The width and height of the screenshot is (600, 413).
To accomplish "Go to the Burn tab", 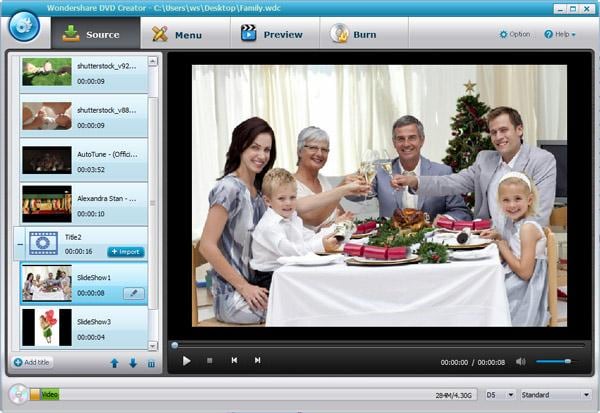I will point(364,33).
